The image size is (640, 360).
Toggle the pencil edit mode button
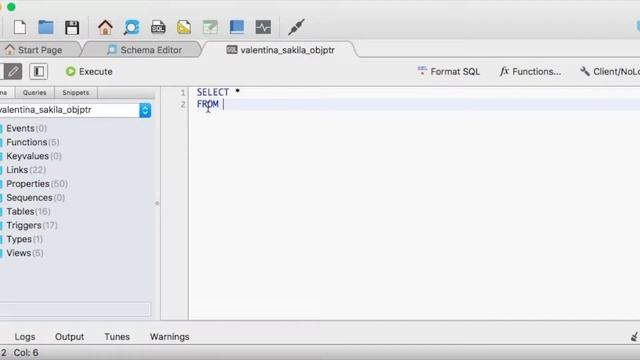pos(13,71)
